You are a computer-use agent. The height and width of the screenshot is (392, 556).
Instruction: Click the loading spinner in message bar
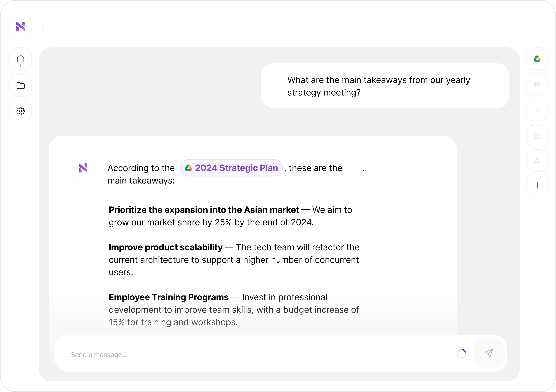coord(462,354)
